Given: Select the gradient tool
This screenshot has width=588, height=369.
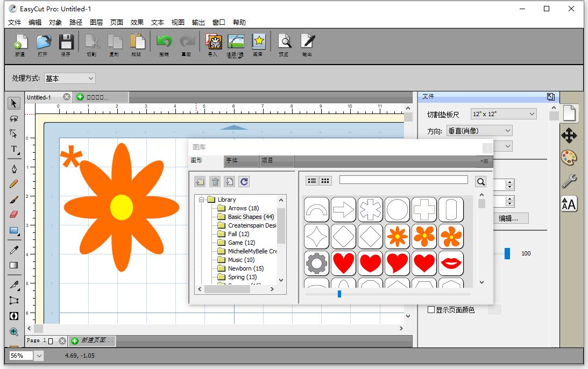Looking at the screenshot, I should pos(14,265).
